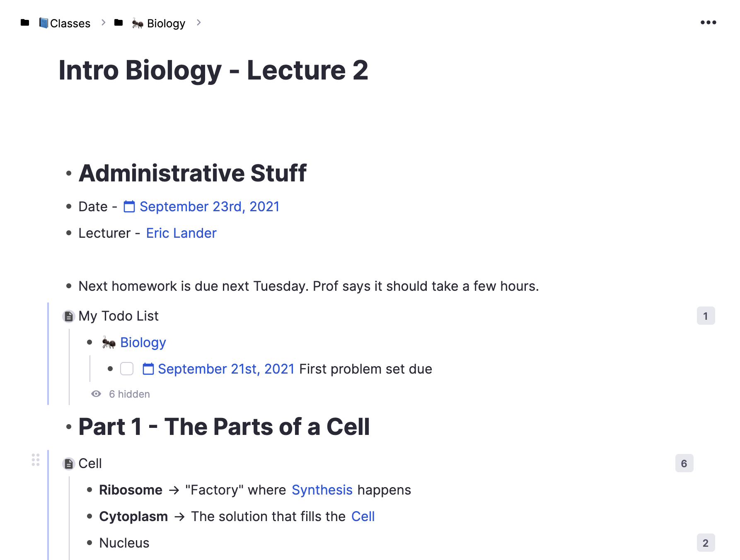Grab the six-dot drag handle beside Cell
This screenshot has width=740, height=560.
coord(36,460)
